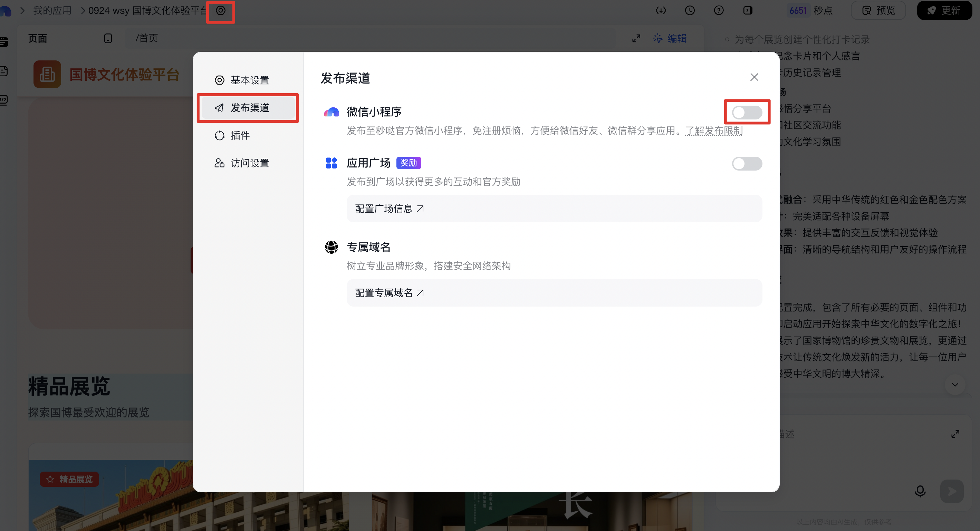Enable the 应用广场 publish toggle
Screen dimensions: 980x531
click(x=747, y=164)
